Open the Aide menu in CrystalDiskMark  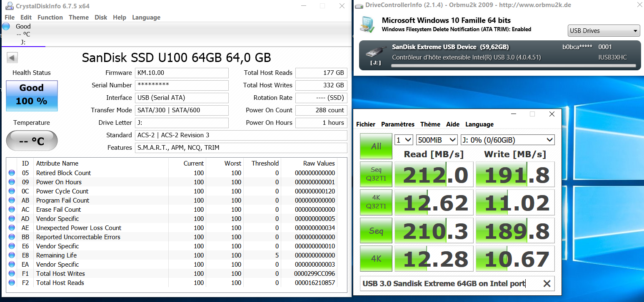(453, 124)
